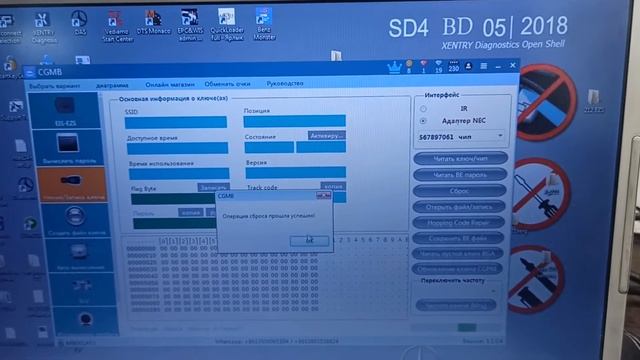Screen dimensions: 640x360
Task: Click the Flag Byte dark green field
Action: point(174,199)
